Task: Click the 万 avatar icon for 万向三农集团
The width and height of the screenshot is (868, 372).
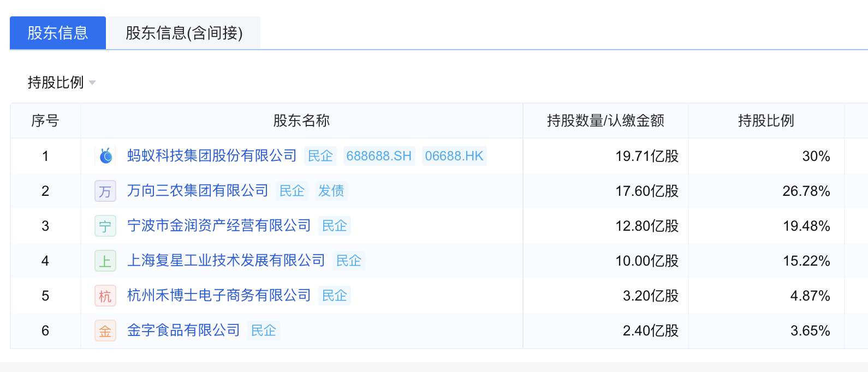Action: click(105, 191)
